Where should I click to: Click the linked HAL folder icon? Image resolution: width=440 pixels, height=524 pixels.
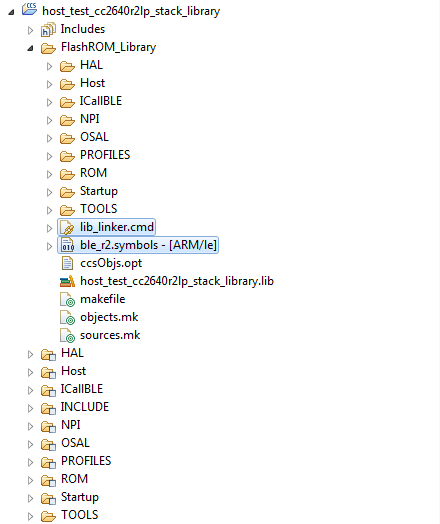(48, 355)
